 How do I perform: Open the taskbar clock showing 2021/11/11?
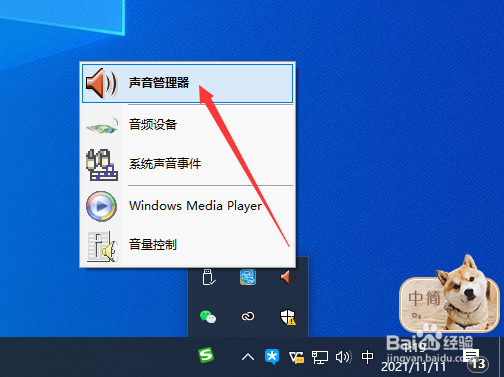pos(413,357)
